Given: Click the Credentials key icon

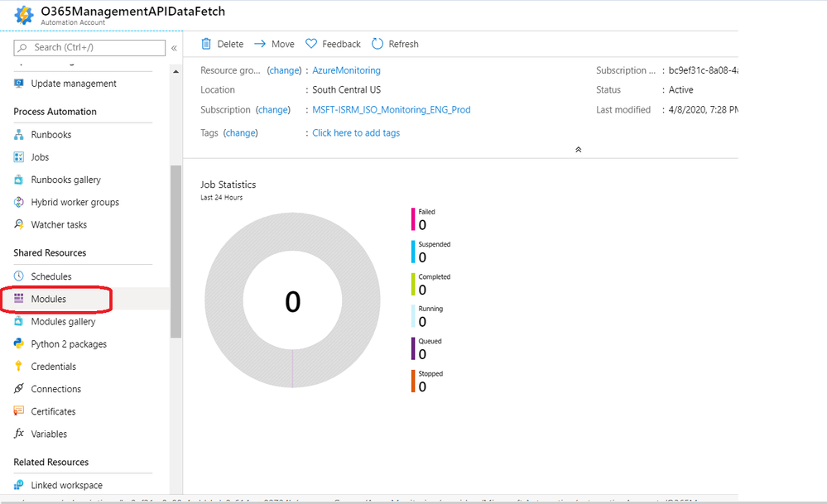Looking at the screenshot, I should coord(18,366).
